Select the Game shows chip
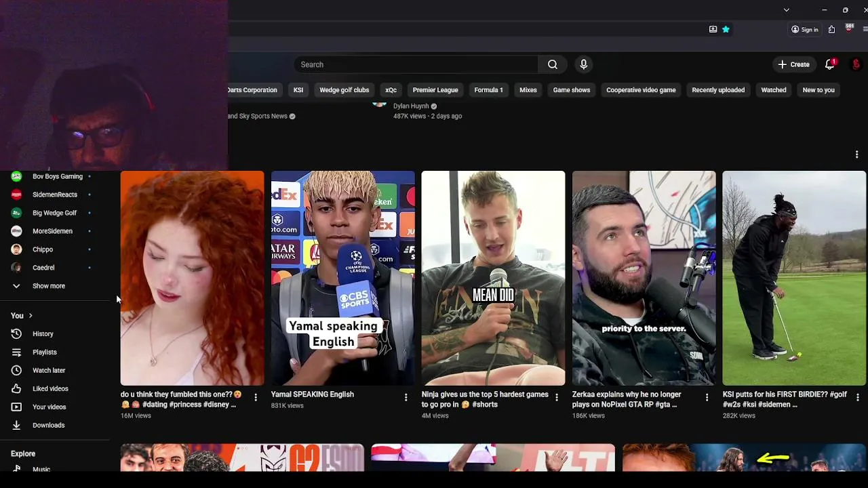This screenshot has height=488, width=868. 572,89
